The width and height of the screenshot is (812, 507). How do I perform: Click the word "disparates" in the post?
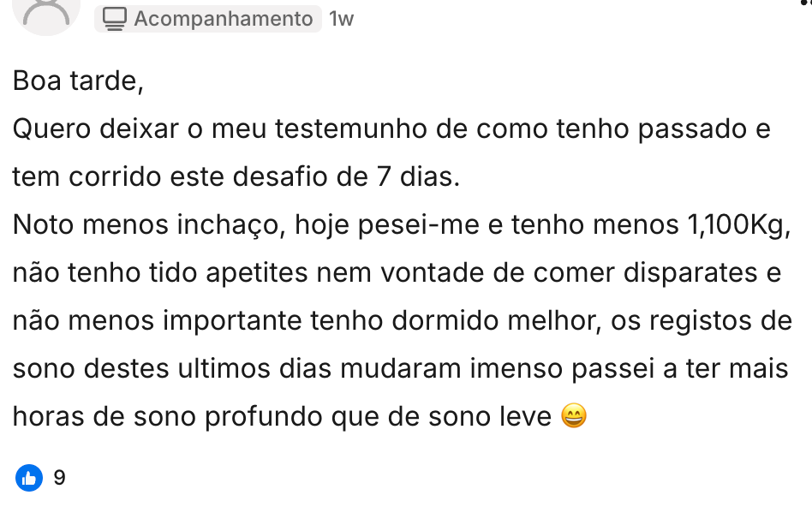click(685, 273)
